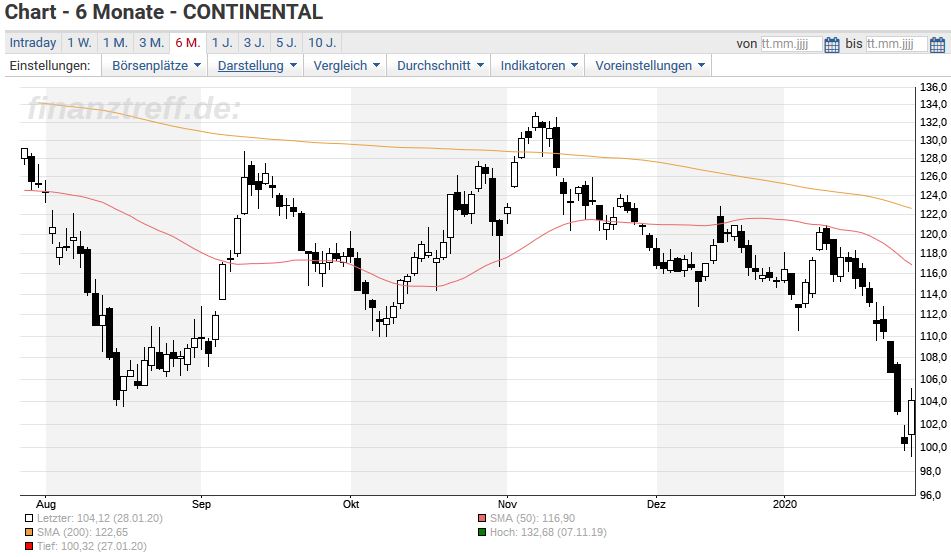
Task: Click the chart title 'Chart - 6 Monate - CONTINENTAL'
Action: click(164, 12)
